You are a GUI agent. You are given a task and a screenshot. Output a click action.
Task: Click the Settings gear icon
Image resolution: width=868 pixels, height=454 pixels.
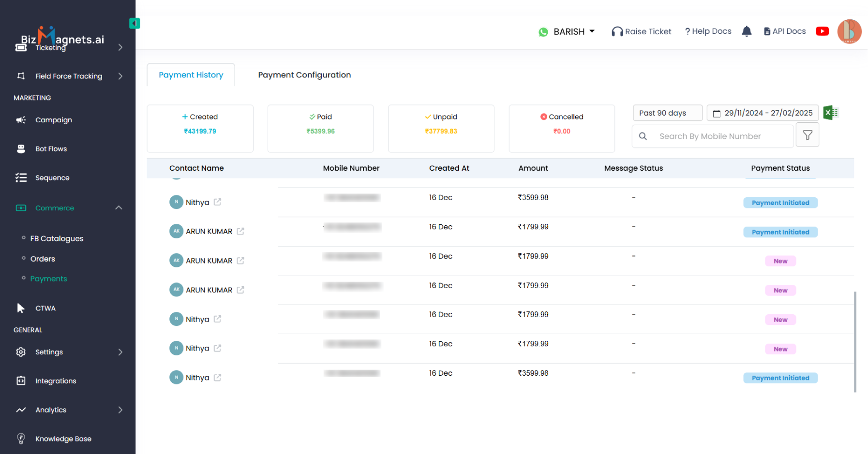21,352
